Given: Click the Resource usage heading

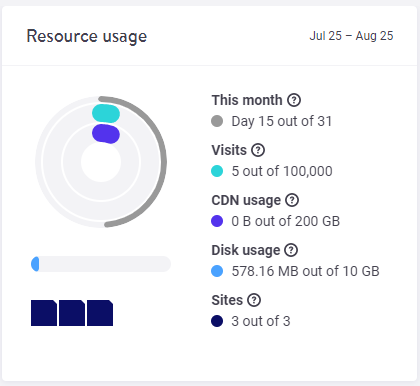Looking at the screenshot, I should [x=87, y=36].
